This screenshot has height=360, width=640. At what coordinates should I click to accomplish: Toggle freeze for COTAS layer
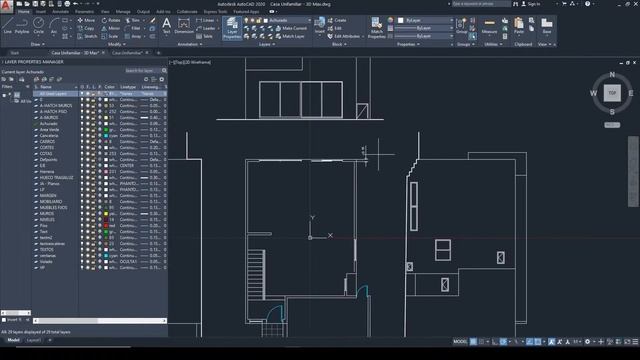point(88,153)
